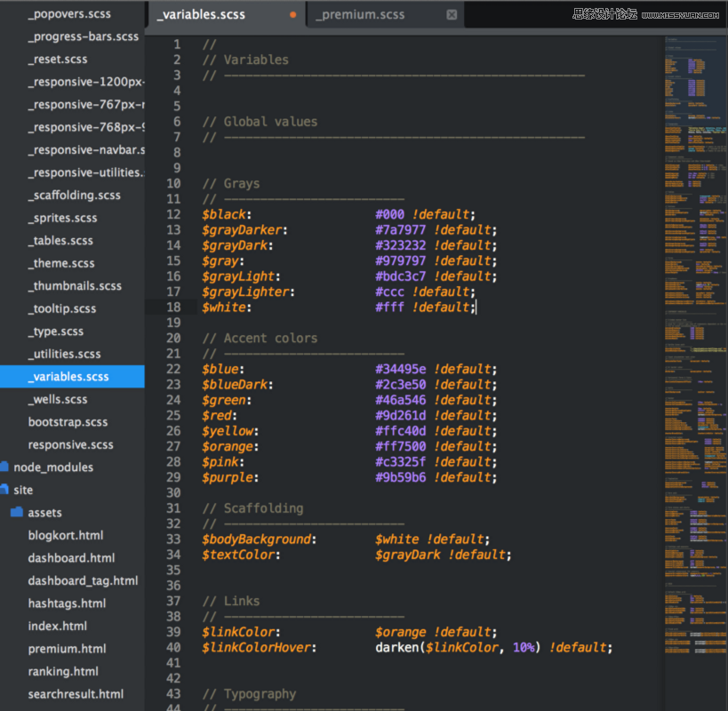
Task: Click the node_modules folder icon
Action: [x=4, y=467]
